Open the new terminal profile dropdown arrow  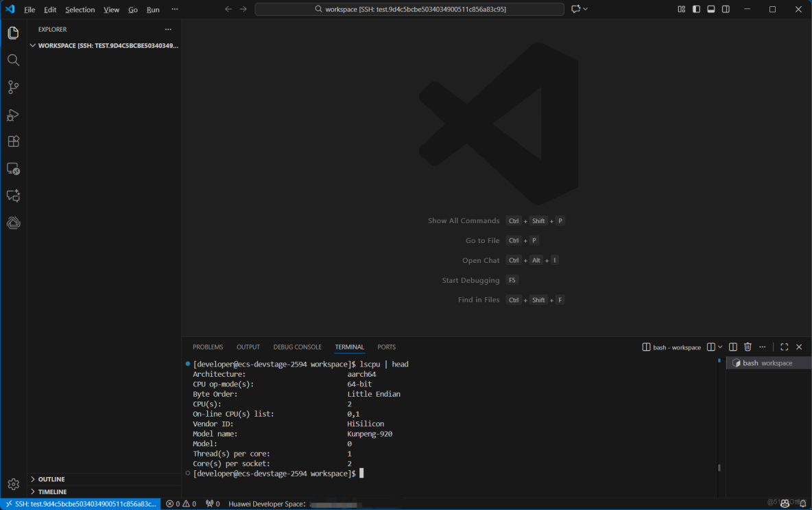pyautogui.click(x=720, y=347)
